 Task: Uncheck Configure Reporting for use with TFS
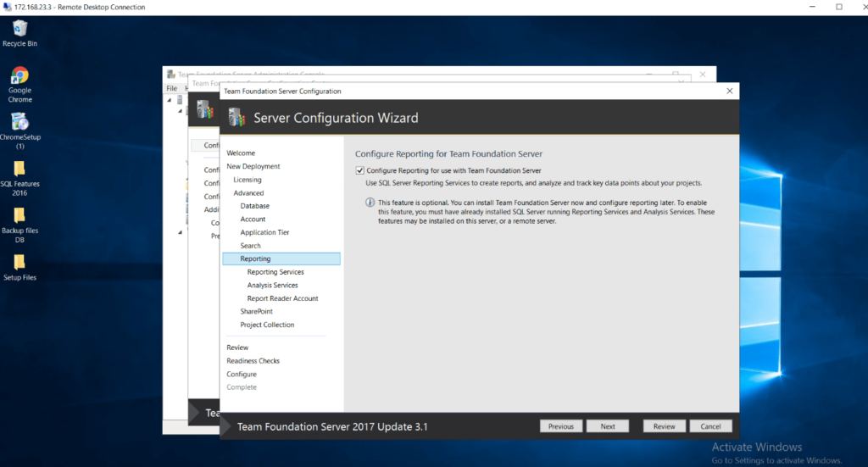[359, 170]
